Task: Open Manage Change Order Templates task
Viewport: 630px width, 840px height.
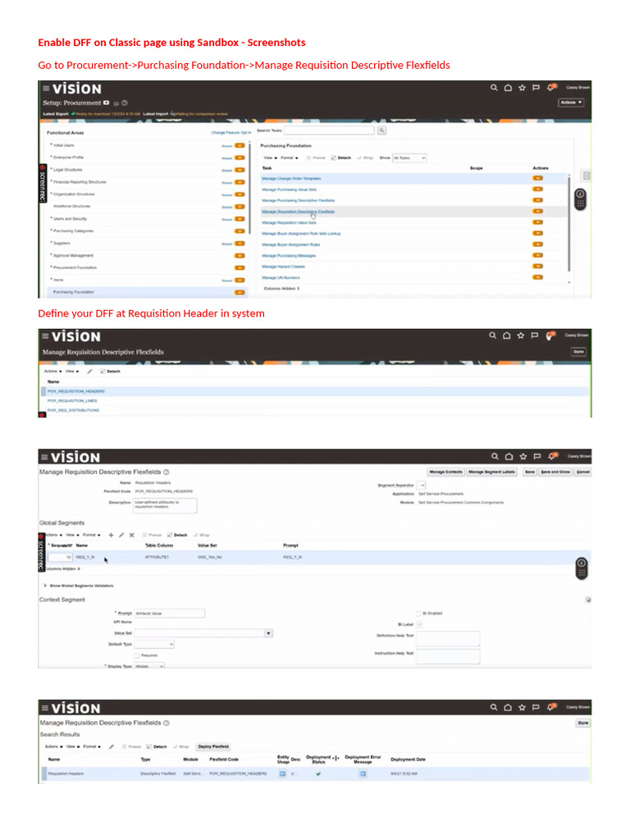Action: click(291, 178)
